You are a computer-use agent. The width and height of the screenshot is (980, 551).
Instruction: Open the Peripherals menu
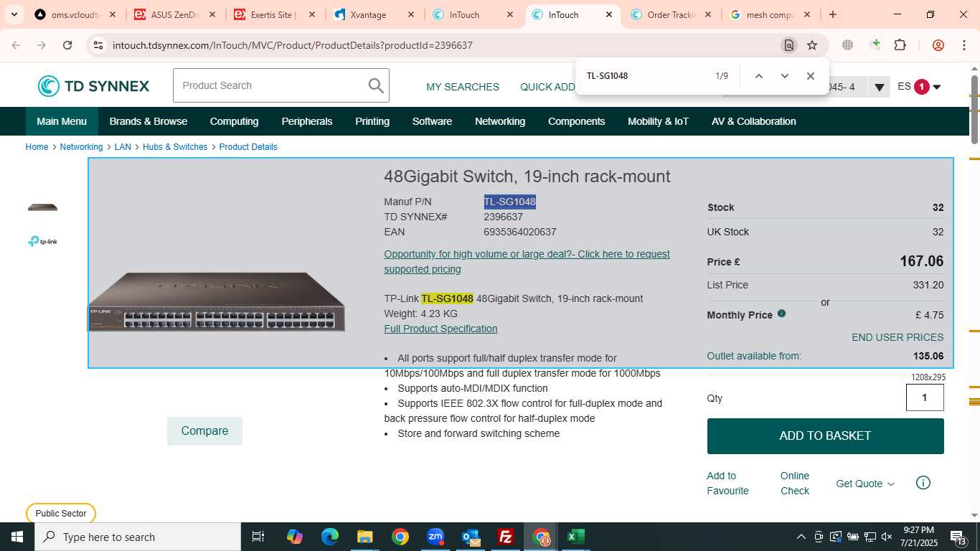[x=307, y=121]
